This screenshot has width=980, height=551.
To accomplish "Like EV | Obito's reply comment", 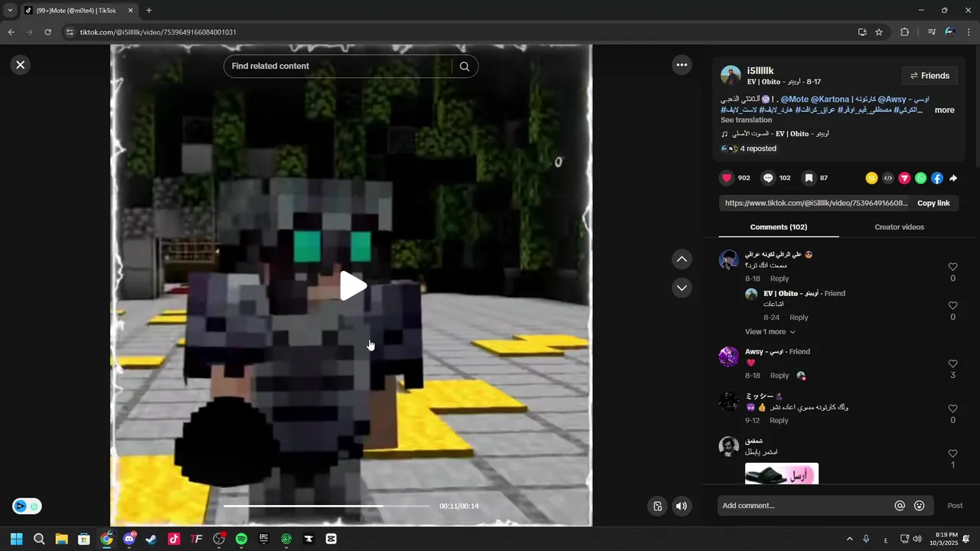I will pos(952,306).
